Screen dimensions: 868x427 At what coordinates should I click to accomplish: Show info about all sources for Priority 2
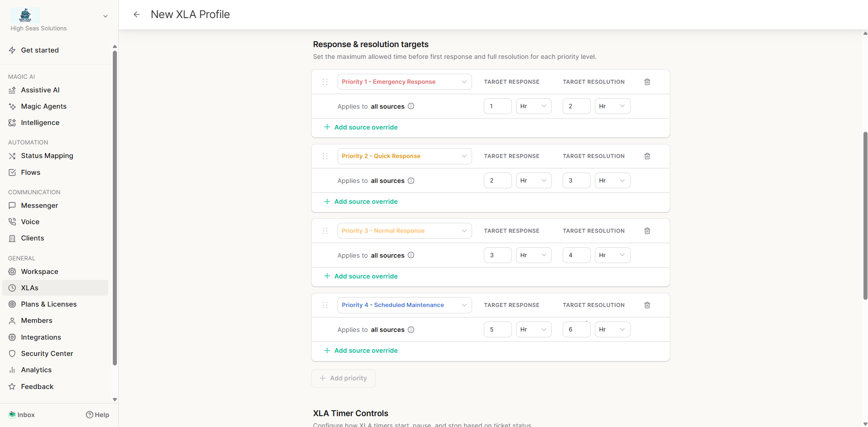point(411,181)
